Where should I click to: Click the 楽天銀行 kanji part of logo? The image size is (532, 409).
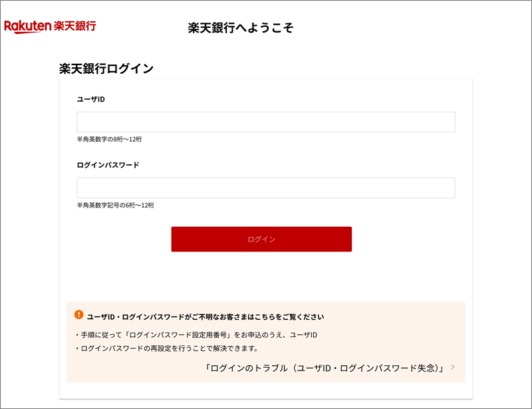[75, 26]
